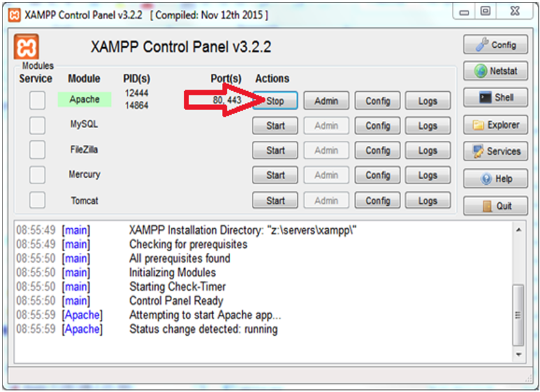
Task: Click the title bar XAMPP icon
Action: click(x=14, y=15)
